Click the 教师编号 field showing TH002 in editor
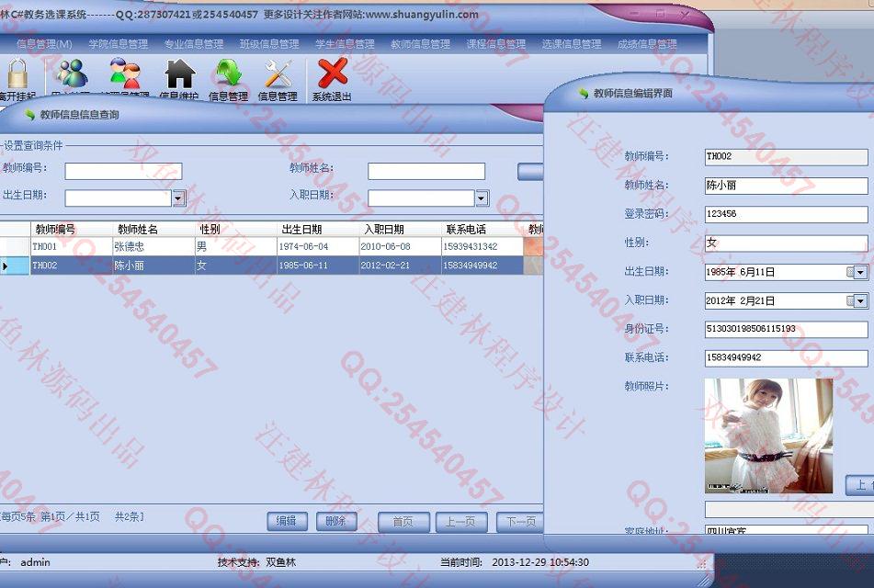The height and width of the screenshot is (588, 874). (x=786, y=156)
